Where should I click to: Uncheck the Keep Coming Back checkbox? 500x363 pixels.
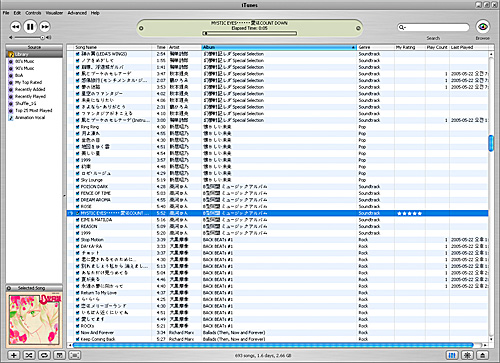(x=77, y=339)
